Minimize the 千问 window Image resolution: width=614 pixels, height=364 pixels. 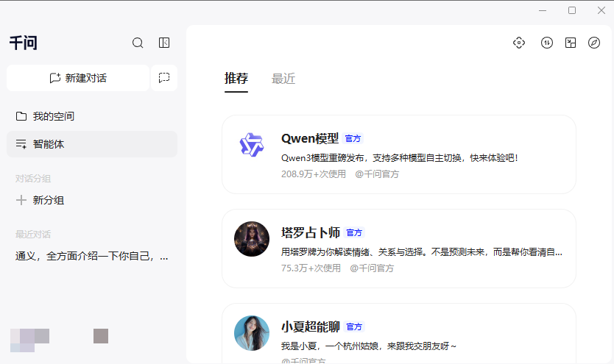543,10
